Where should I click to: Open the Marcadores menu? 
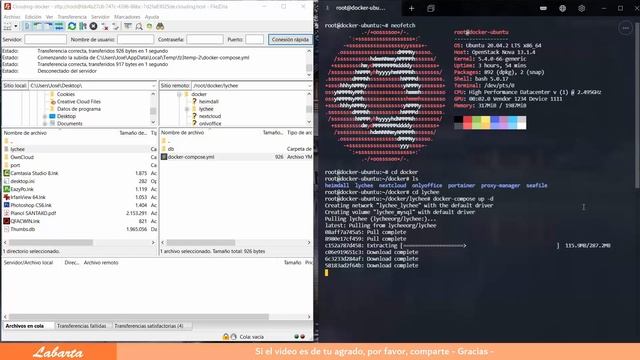click(x=127, y=17)
